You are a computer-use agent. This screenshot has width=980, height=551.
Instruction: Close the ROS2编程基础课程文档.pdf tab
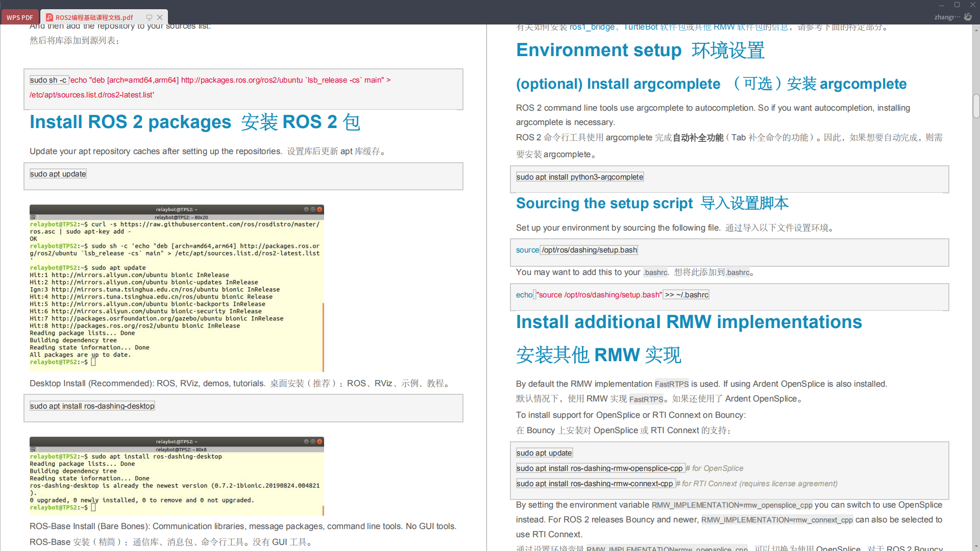(x=160, y=17)
